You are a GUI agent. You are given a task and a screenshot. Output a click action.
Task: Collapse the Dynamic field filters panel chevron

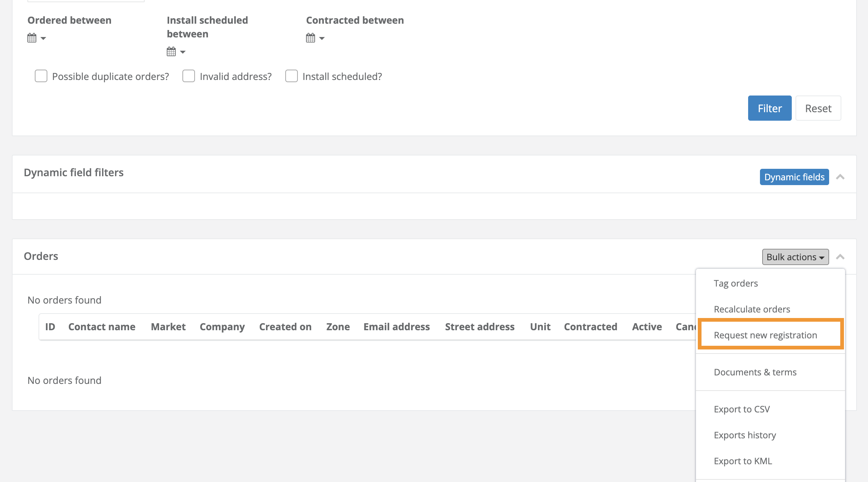pyautogui.click(x=840, y=177)
